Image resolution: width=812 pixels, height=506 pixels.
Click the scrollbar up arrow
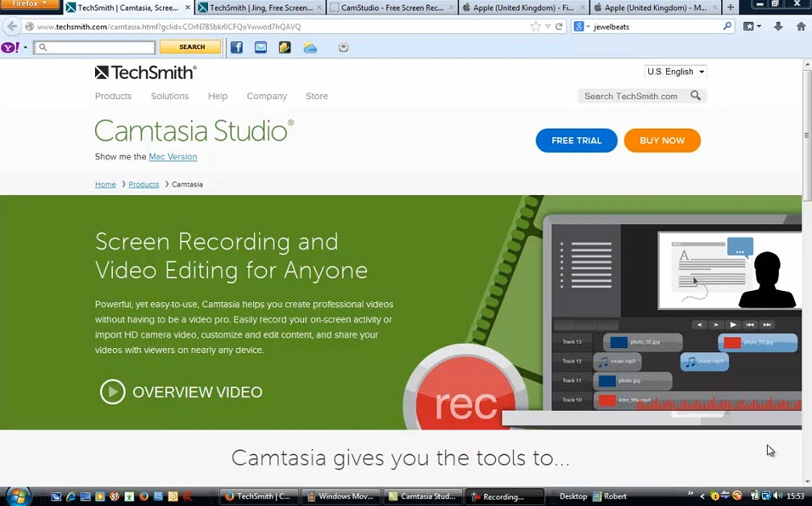[x=807, y=65]
